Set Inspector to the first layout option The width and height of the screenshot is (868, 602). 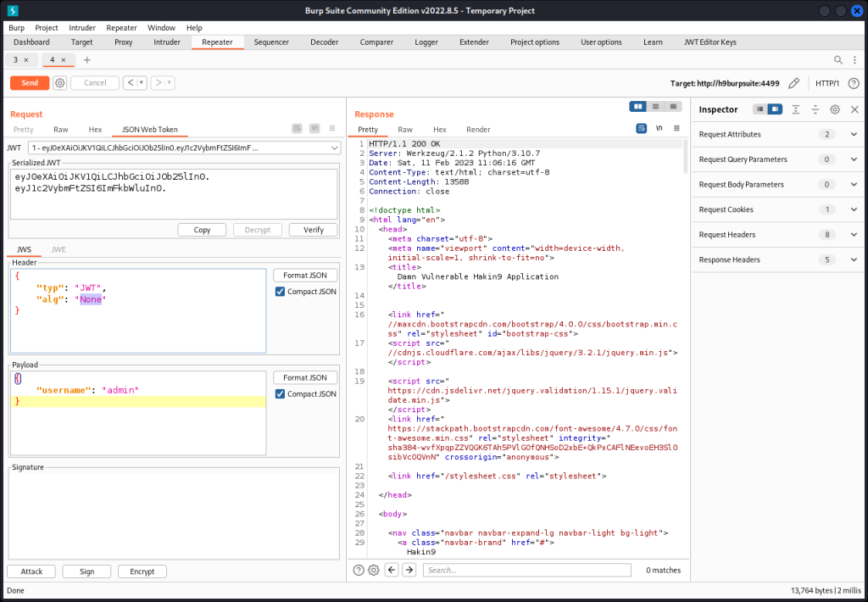tap(760, 109)
